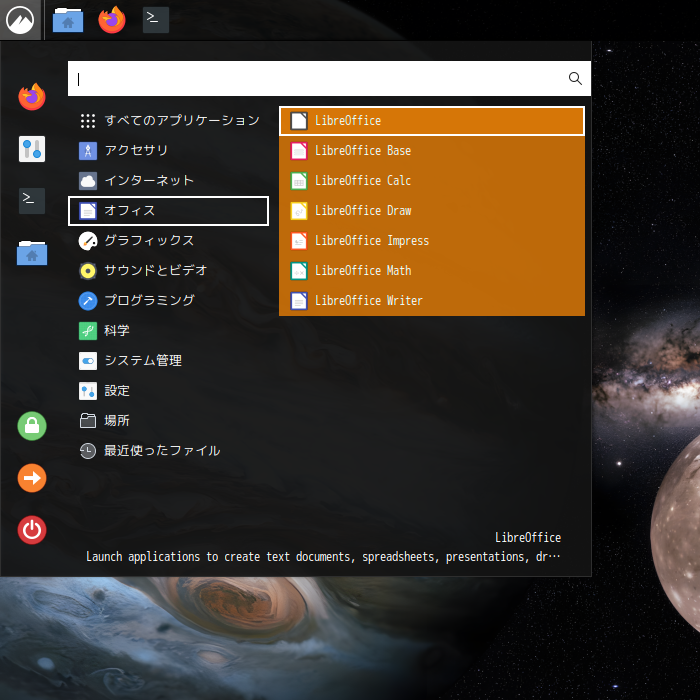The image size is (700, 700).
Task: Select the アクセサリ category label
Action: pos(136,150)
